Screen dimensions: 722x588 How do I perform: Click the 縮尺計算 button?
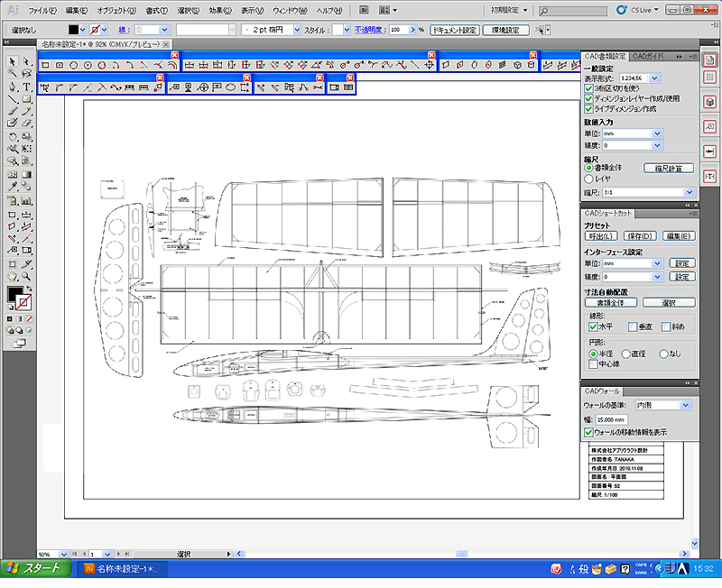point(668,168)
